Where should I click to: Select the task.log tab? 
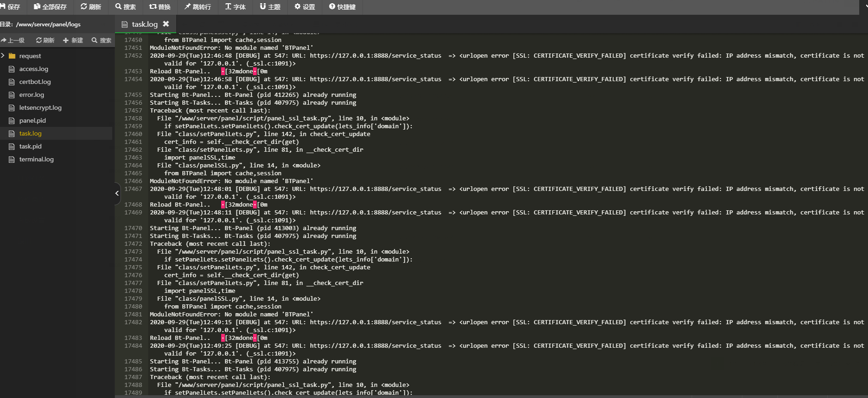tap(144, 24)
